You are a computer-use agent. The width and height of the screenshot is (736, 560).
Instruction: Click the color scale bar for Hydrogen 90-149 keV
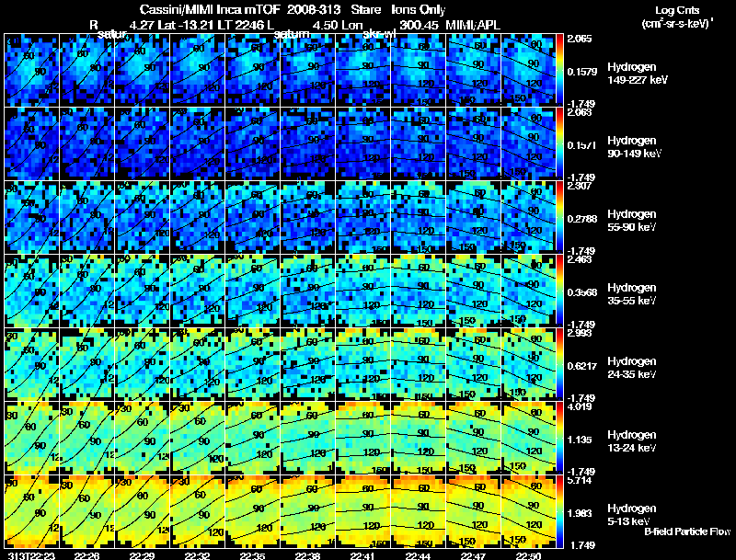[x=559, y=143]
